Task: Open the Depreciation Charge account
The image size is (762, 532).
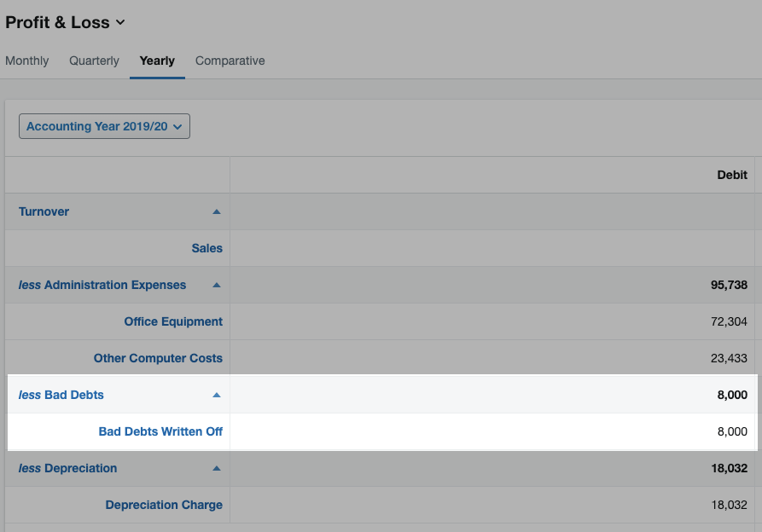Action: (x=164, y=505)
